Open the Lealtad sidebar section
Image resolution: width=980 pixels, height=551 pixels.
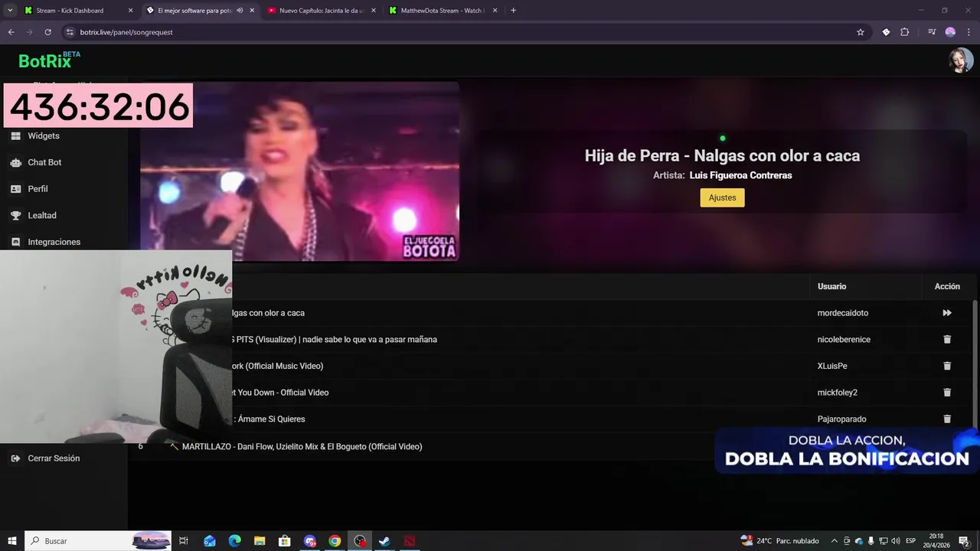pyautogui.click(x=42, y=215)
